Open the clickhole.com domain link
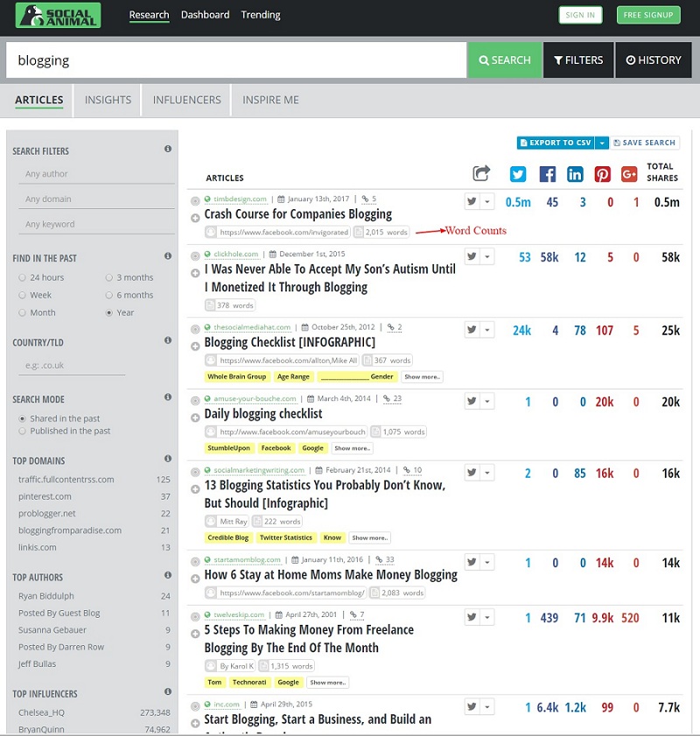 pos(236,254)
